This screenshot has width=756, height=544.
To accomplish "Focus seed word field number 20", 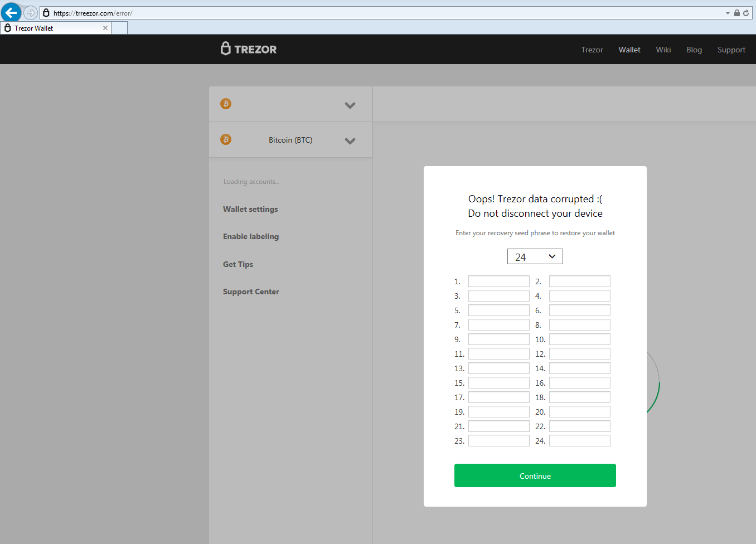I will coord(580,412).
